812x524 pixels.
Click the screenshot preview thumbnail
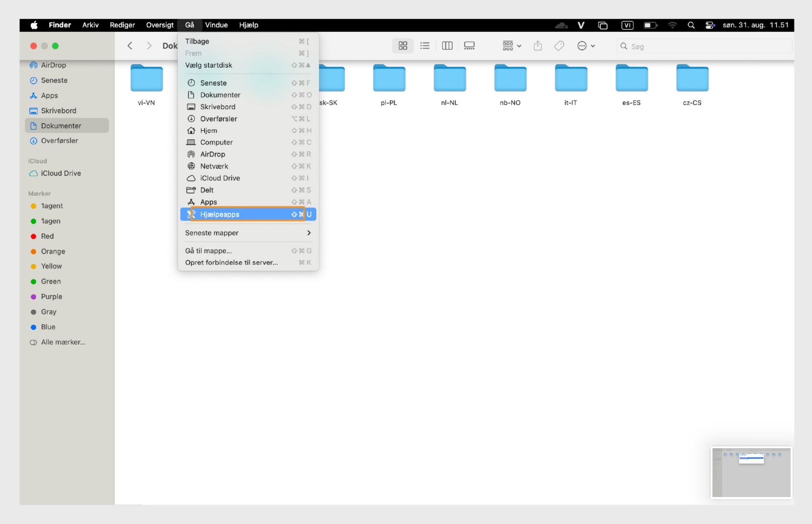751,472
